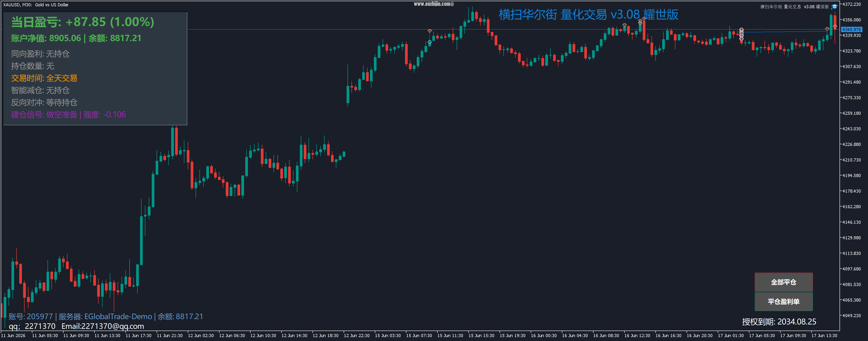Image resolution: width=868 pixels, height=341 pixels.
Task: Click the 4146.130 price axis label
Action: pos(851,222)
